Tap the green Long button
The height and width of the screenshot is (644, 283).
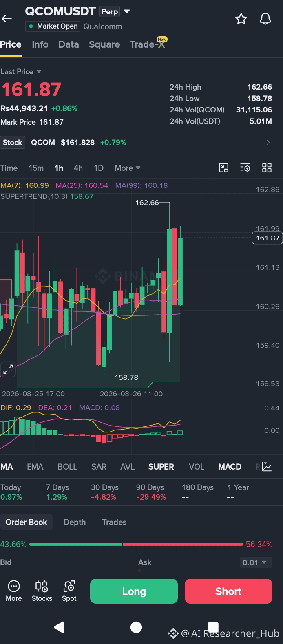click(x=134, y=591)
